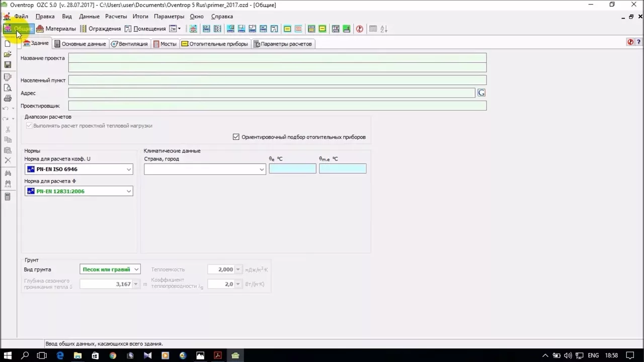This screenshot has height=362, width=644.
Task: Click the θe °C temperature field
Action: [x=292, y=168]
